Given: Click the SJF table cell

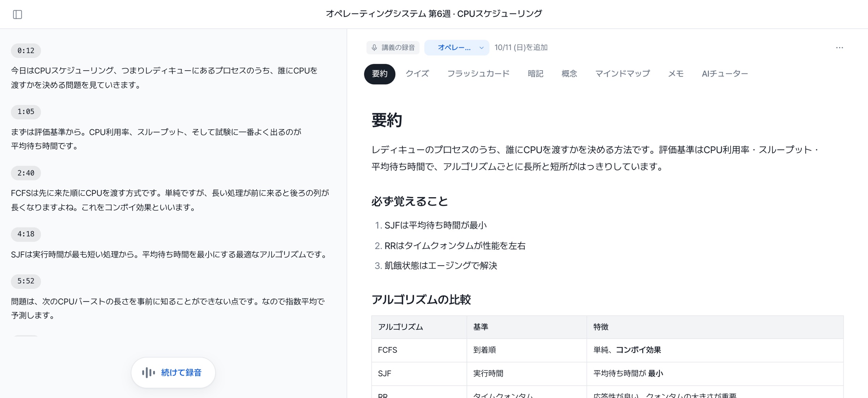Looking at the screenshot, I should pos(419,374).
